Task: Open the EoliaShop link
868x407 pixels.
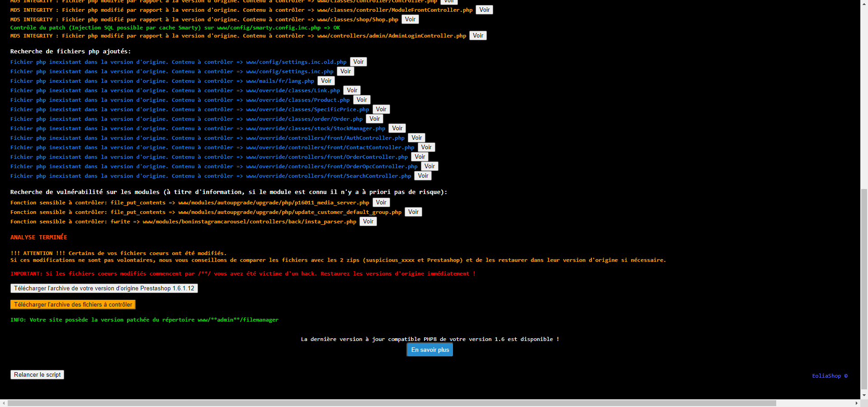Action: (x=830, y=376)
